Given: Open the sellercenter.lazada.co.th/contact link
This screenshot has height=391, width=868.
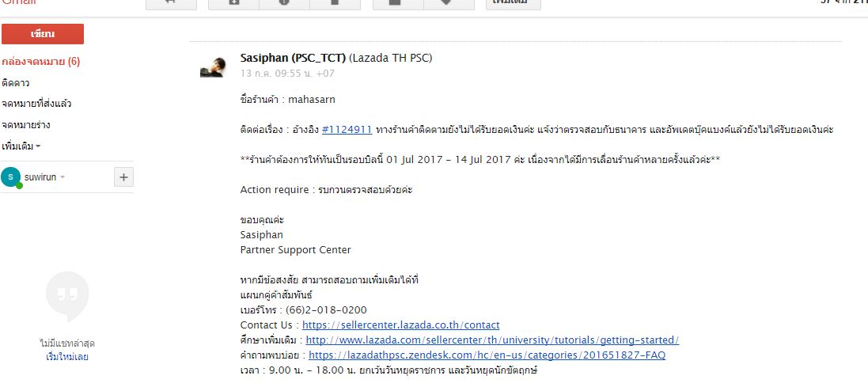Looking at the screenshot, I should pos(400,325).
